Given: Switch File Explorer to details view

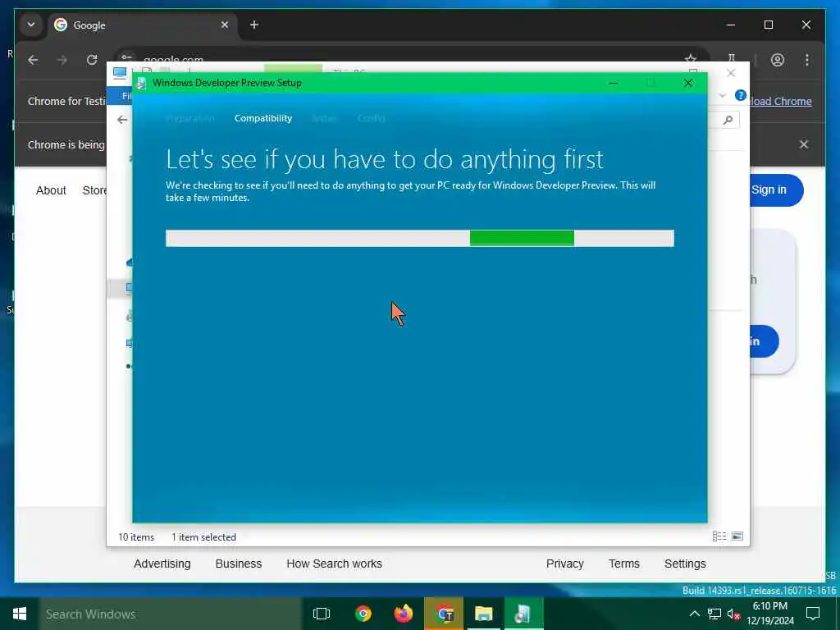Looking at the screenshot, I should [719, 536].
